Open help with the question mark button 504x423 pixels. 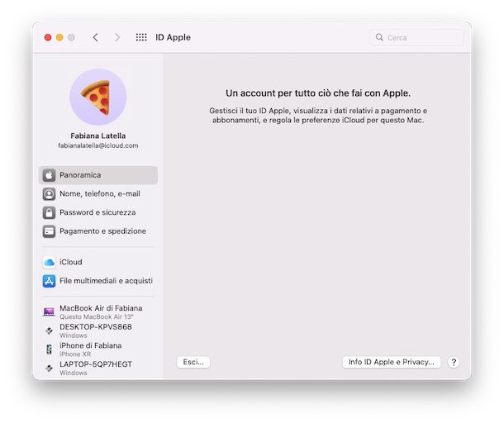454,362
